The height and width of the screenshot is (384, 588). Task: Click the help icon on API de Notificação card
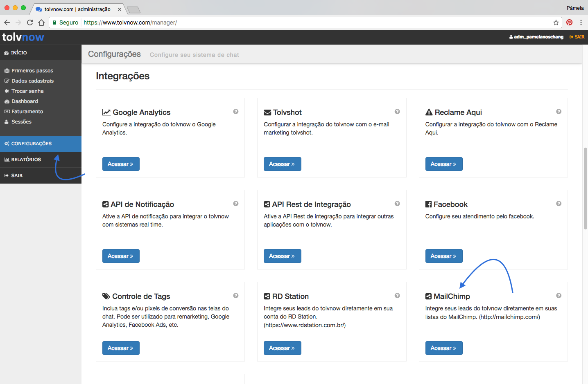[x=236, y=204]
